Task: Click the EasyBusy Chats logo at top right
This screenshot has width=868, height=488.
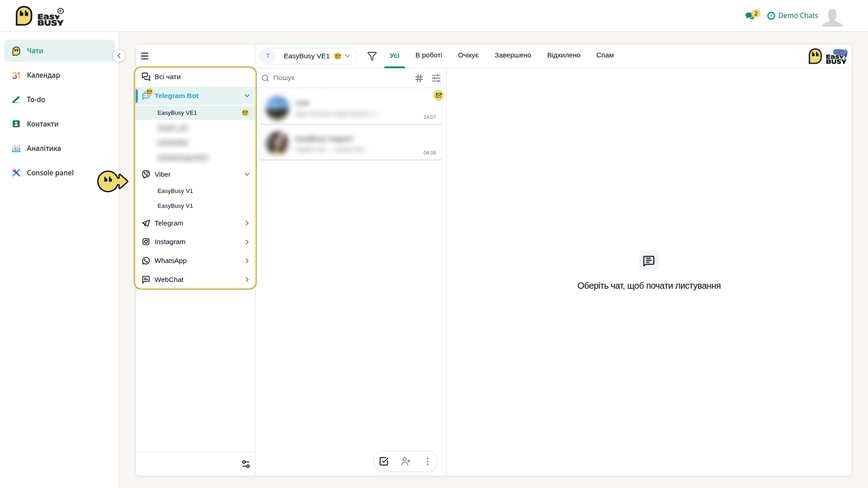Action: [828, 56]
